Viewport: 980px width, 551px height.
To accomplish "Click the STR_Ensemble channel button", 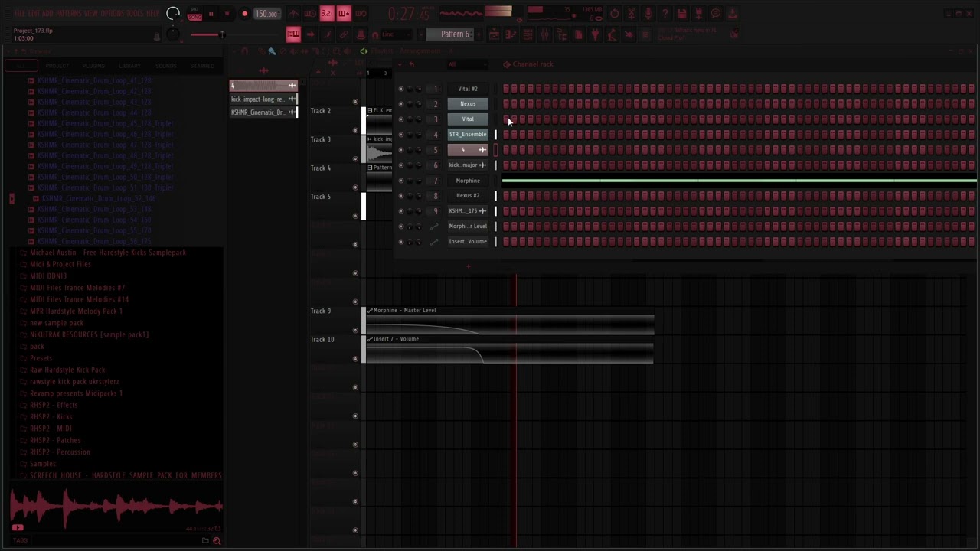I will click(x=468, y=135).
